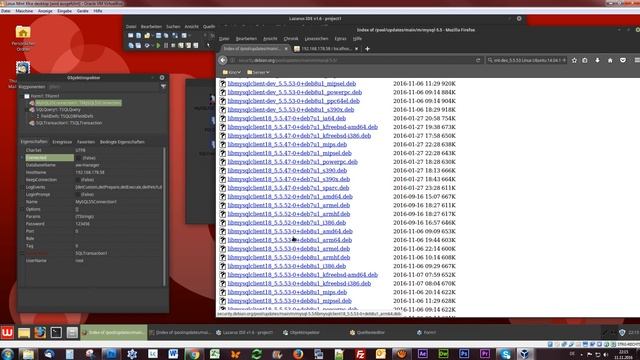
Task: Open the Lesezeichen menu in Firefox
Action: [x=316, y=38]
